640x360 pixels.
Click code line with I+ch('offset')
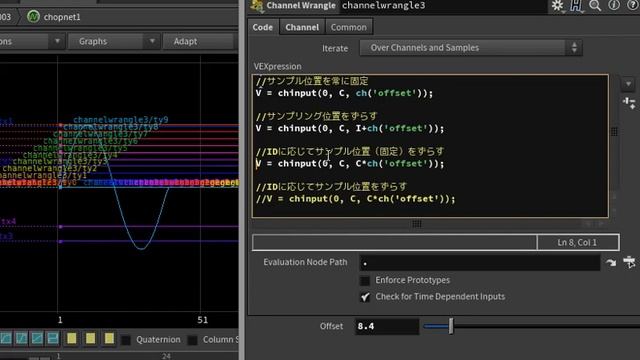[350, 129]
